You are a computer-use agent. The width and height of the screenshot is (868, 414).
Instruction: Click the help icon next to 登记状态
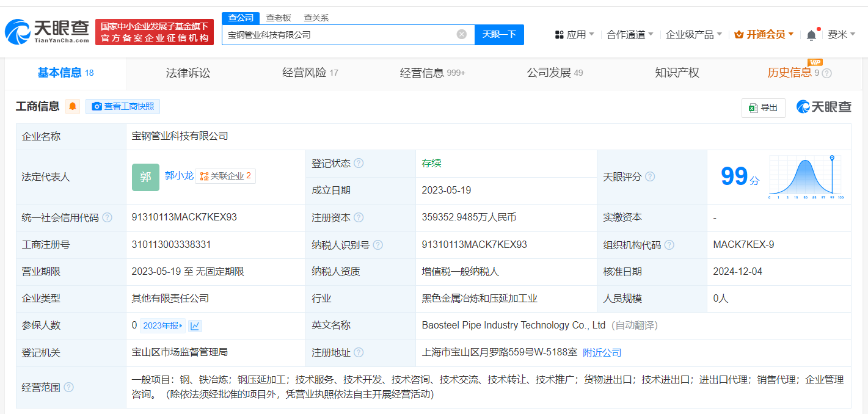tap(359, 164)
